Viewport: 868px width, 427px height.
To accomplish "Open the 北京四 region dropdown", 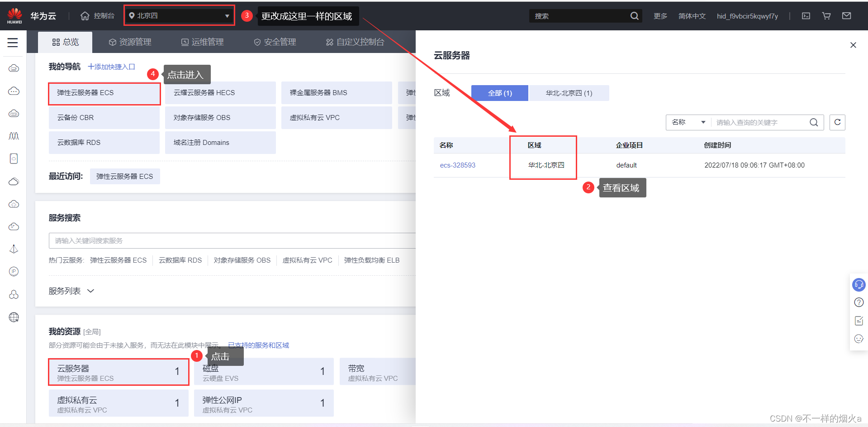I will point(180,16).
